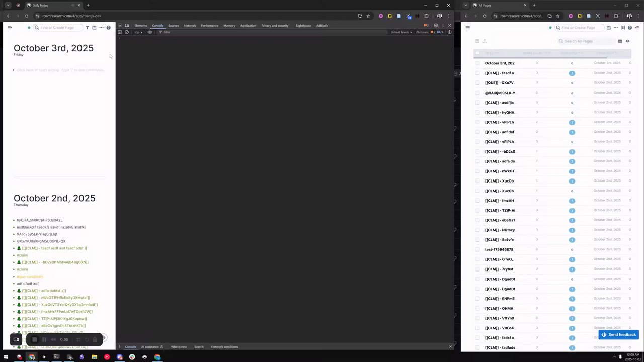Clear the console with the clear icon
The image size is (644, 362).
coord(127,32)
